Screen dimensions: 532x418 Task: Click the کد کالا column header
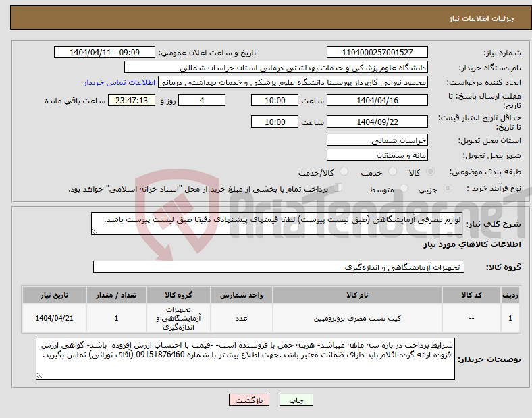(x=471, y=295)
